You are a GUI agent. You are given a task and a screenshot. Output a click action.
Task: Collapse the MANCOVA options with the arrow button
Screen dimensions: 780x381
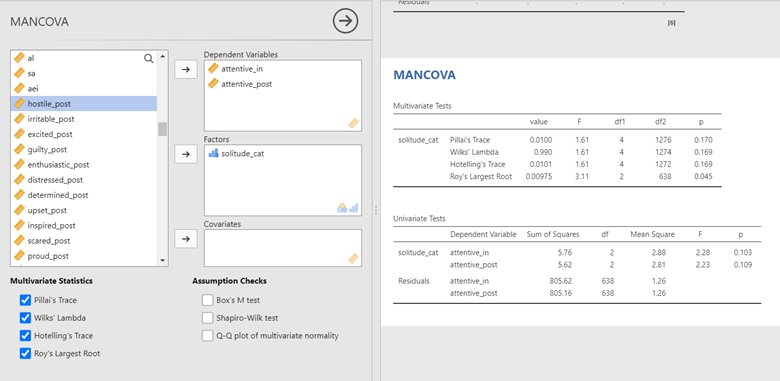(345, 21)
